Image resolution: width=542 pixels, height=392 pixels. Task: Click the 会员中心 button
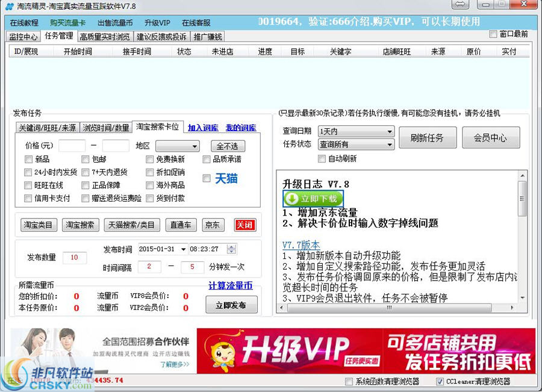491,137
